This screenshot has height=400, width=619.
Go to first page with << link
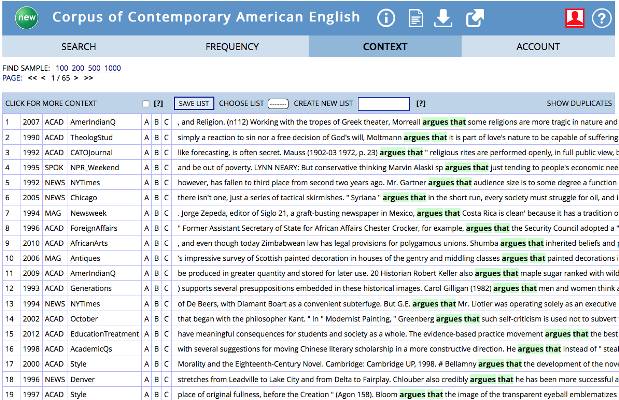point(32,78)
